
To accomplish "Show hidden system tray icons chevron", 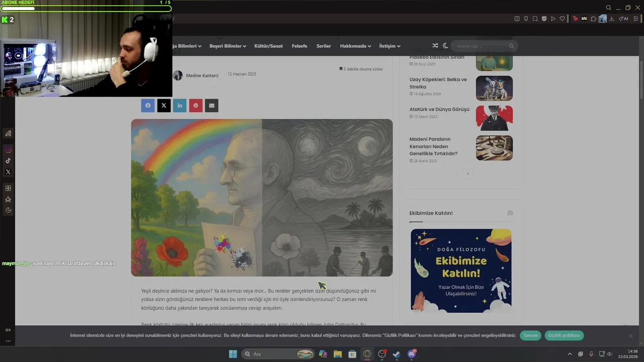I will tap(570, 354).
